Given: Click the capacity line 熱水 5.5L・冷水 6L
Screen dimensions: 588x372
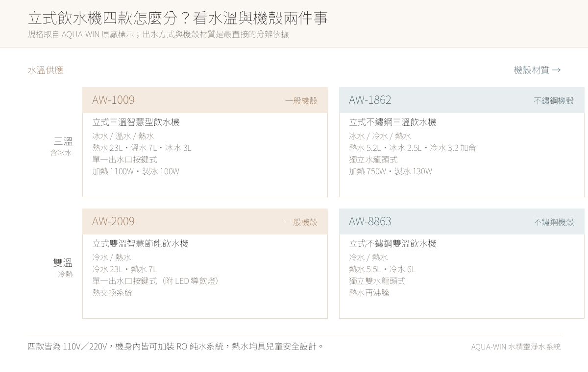Looking at the screenshot, I should pyautogui.click(x=382, y=269).
